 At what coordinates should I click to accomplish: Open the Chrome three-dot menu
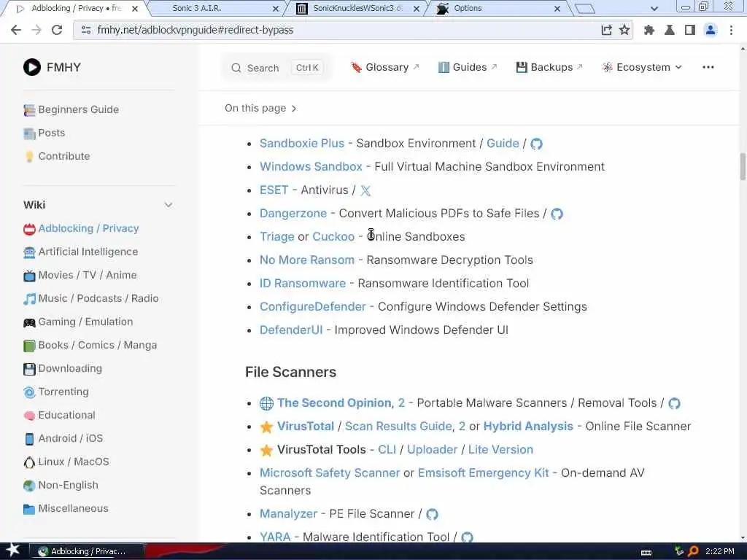pos(731,30)
